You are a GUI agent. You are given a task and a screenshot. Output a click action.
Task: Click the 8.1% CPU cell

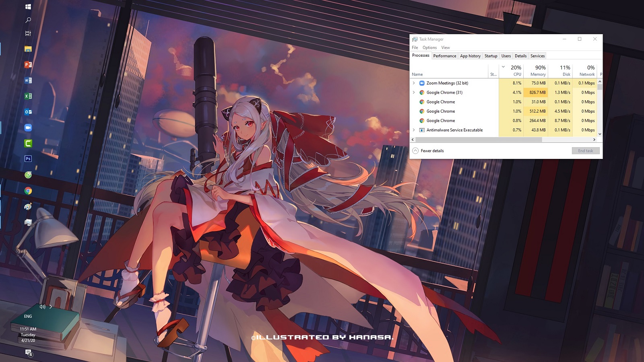511,83
